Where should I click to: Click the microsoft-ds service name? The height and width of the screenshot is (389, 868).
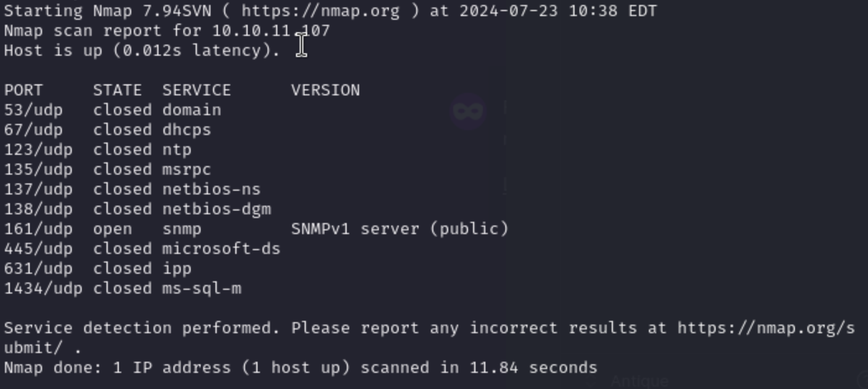tap(221, 249)
